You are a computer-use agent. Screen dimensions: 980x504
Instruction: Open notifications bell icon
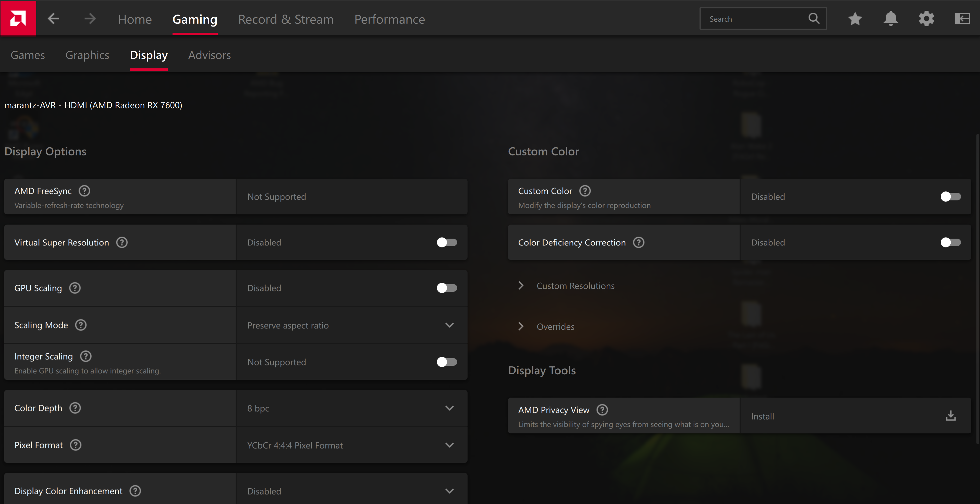[x=890, y=19]
